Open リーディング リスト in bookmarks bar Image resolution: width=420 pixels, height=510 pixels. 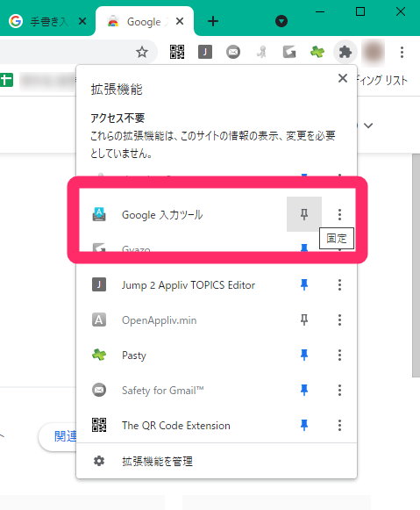point(382,80)
